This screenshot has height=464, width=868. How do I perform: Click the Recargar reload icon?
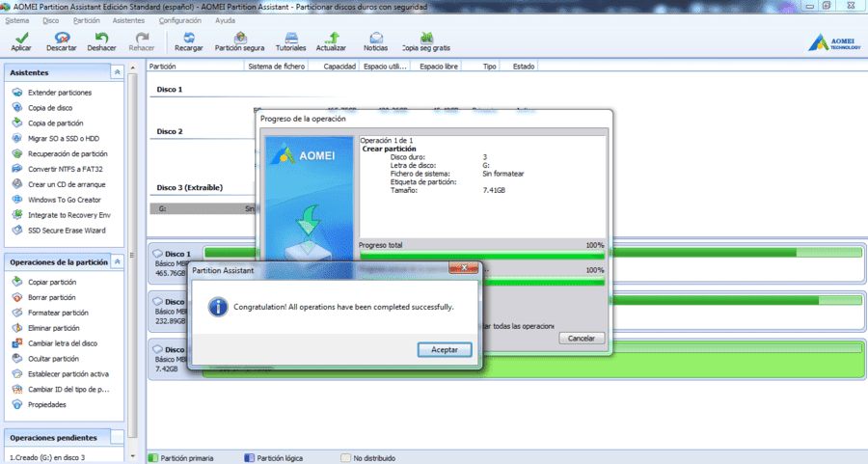[189, 38]
